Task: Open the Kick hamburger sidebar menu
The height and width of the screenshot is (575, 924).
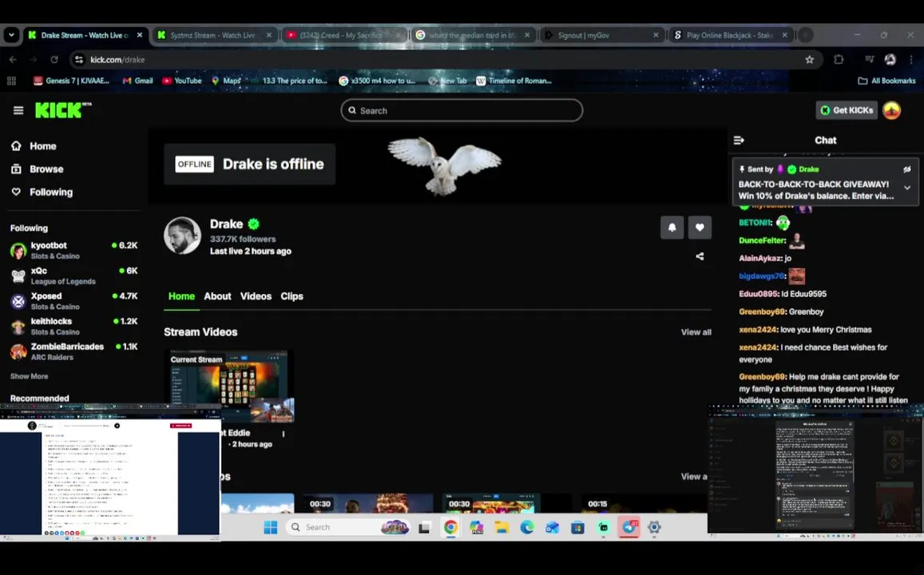Action: click(18, 110)
